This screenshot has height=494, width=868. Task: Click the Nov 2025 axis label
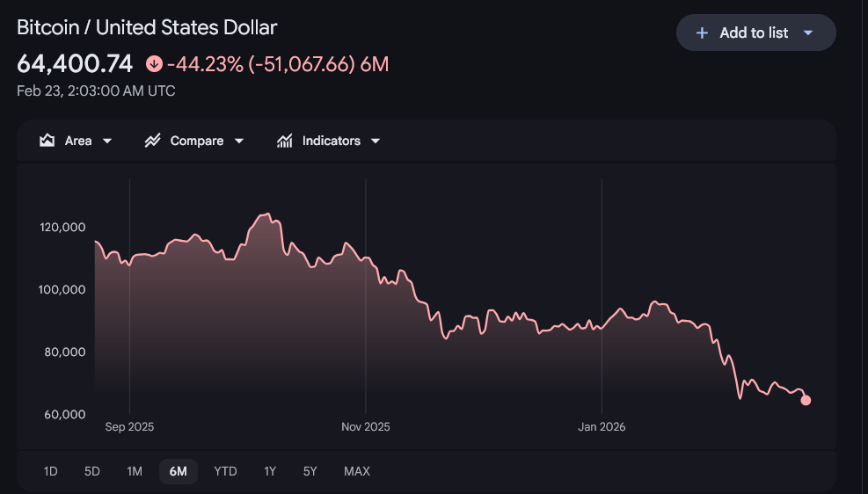[365, 426]
